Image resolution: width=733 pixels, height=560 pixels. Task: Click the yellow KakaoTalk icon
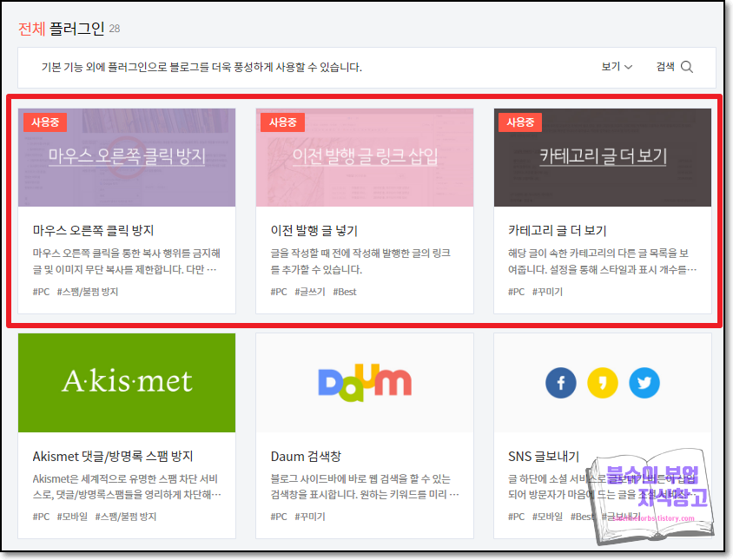click(x=602, y=382)
